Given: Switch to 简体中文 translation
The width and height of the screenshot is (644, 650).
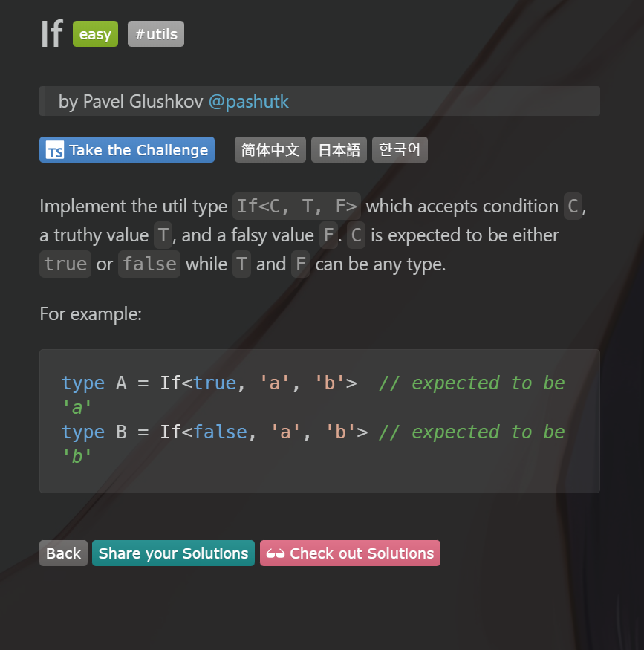Looking at the screenshot, I should [x=270, y=149].
